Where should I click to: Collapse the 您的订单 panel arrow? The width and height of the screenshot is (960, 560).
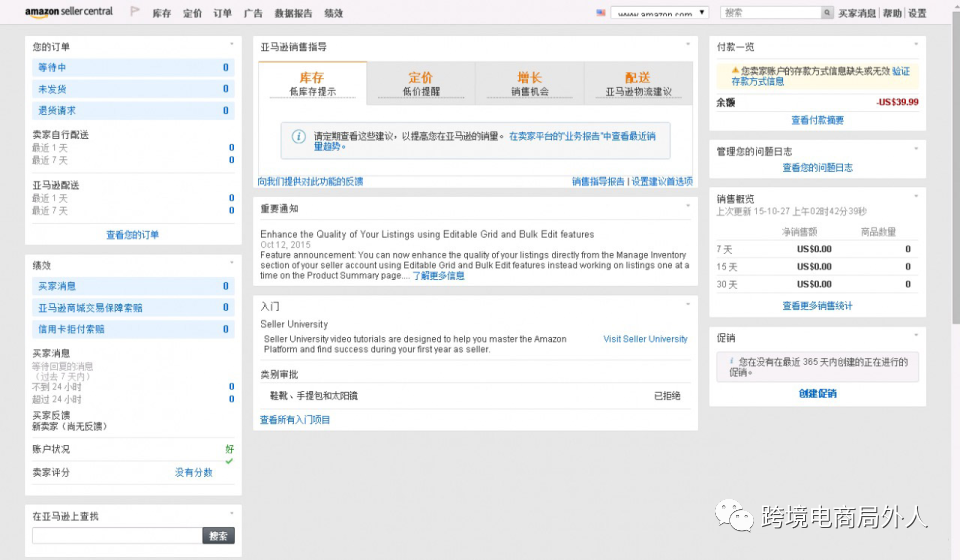point(231,44)
